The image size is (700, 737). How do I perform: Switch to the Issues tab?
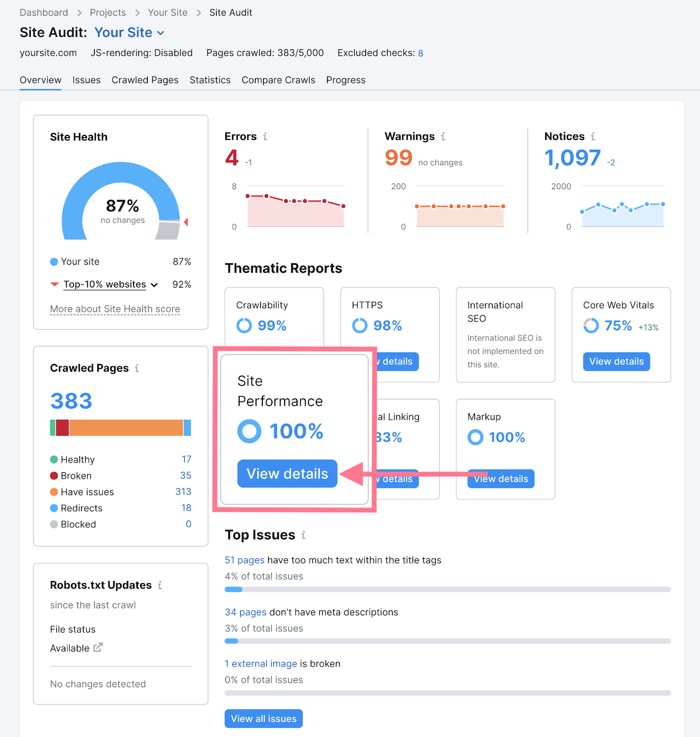point(87,80)
